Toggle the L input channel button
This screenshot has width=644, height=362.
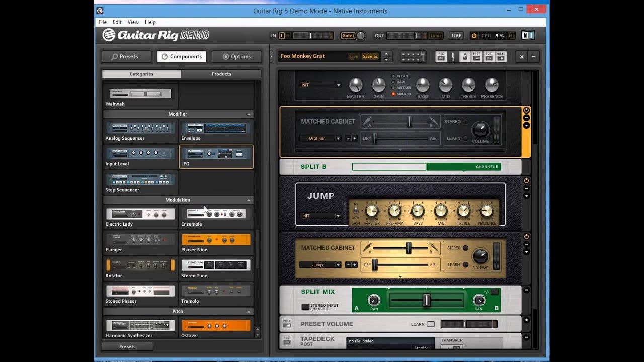point(282,36)
